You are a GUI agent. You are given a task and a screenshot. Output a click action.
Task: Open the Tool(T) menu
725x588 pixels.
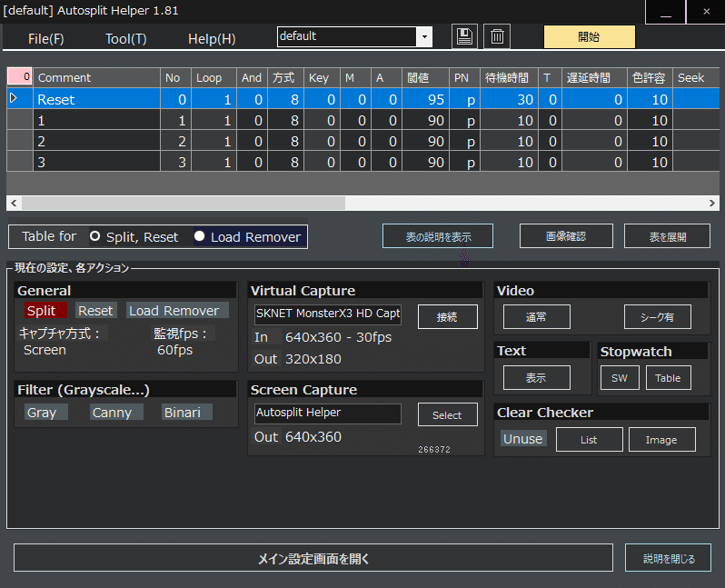coord(125,39)
